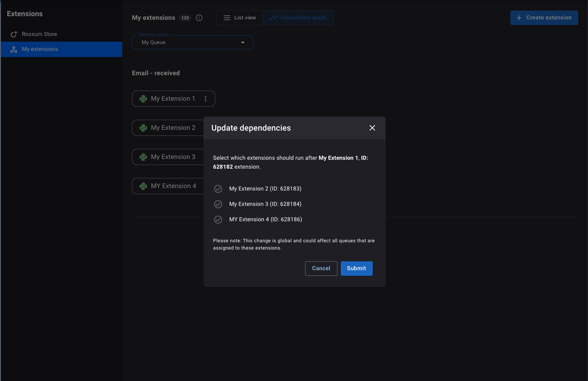Click the Python icon of My Extension 1
The image size is (588, 381).
pos(143,99)
